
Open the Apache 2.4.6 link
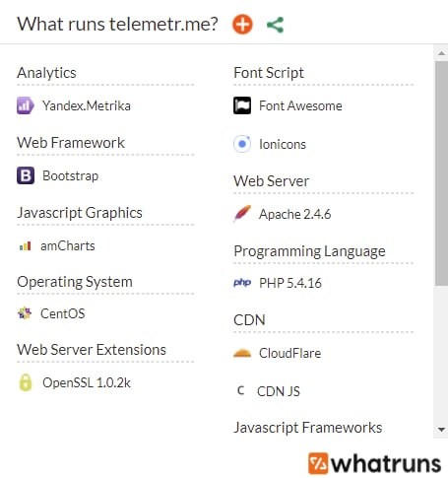295,214
